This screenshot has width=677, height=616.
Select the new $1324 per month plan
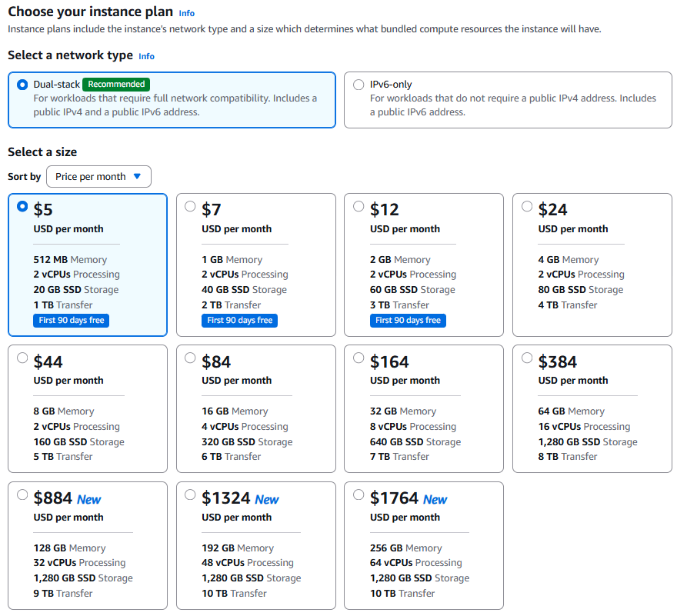190,494
